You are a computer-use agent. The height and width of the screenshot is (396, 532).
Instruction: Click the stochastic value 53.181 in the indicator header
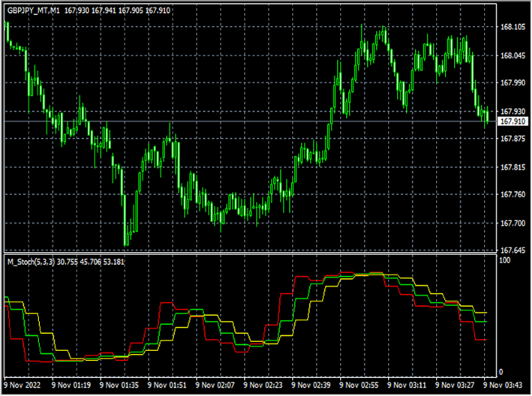click(113, 262)
